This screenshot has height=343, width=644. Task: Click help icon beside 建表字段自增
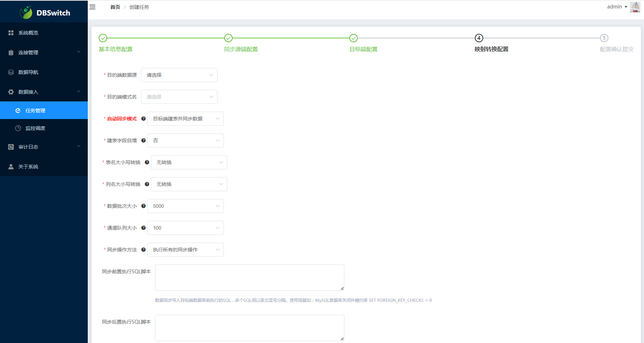143,141
